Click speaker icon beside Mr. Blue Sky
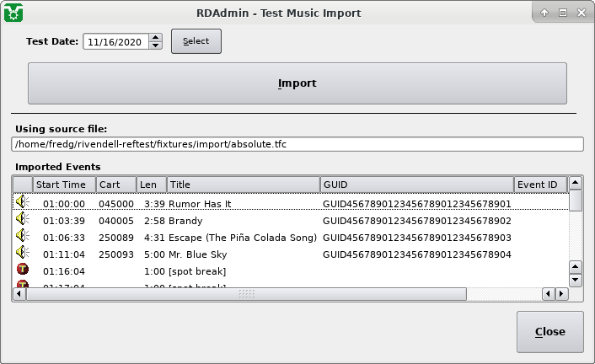 pos(22,254)
